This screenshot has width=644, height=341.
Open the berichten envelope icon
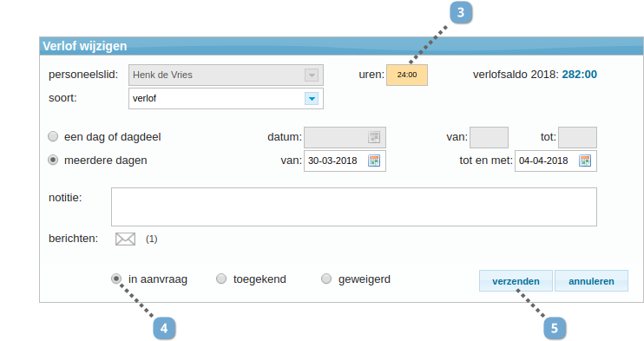[125, 239]
